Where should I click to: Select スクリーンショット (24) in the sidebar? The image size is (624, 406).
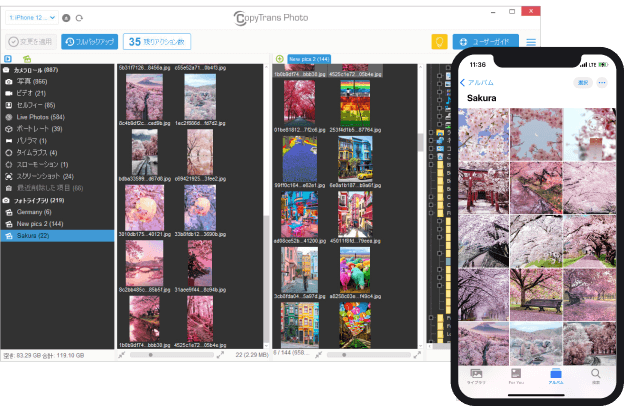tap(57, 176)
